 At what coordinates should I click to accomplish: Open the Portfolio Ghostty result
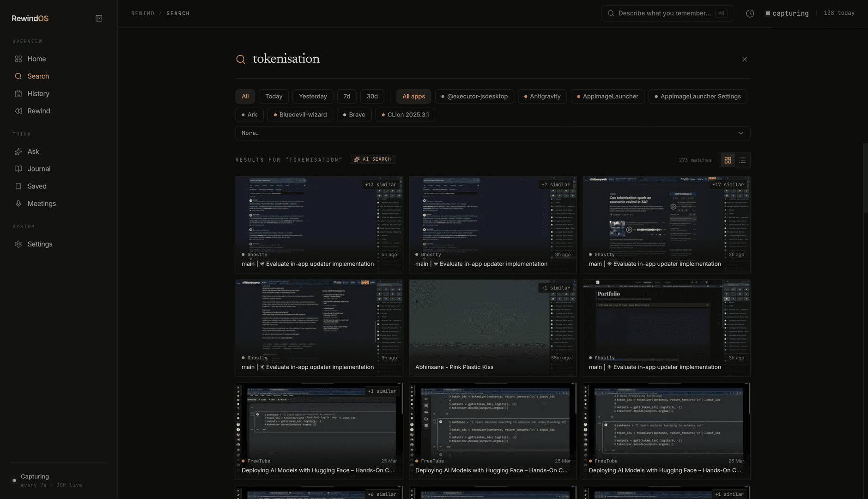pyautogui.click(x=666, y=328)
